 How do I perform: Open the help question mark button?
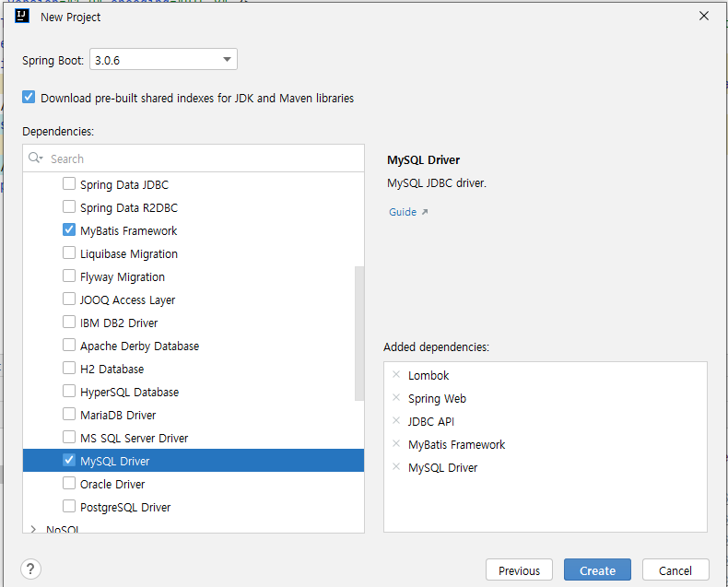tap(30, 569)
